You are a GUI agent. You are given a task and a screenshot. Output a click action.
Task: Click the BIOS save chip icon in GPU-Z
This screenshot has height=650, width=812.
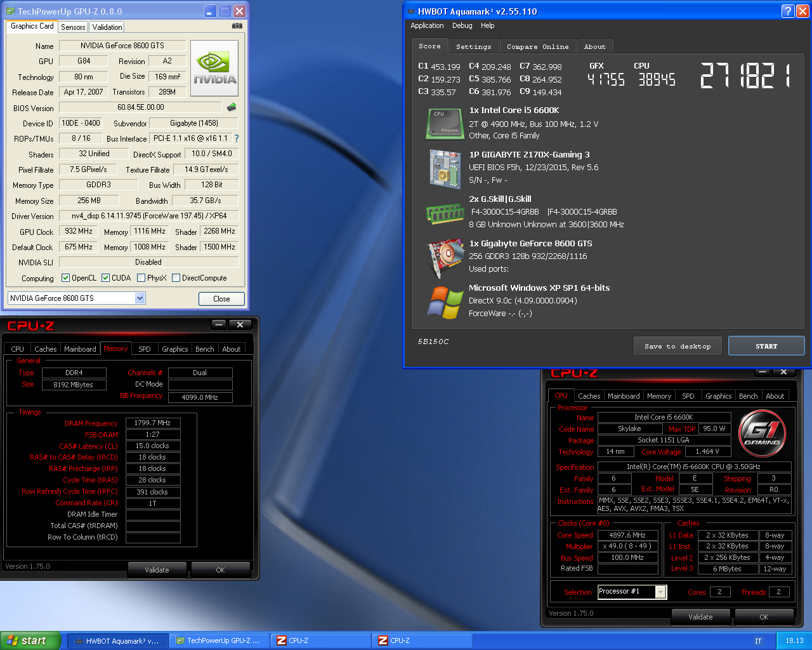tap(232, 107)
